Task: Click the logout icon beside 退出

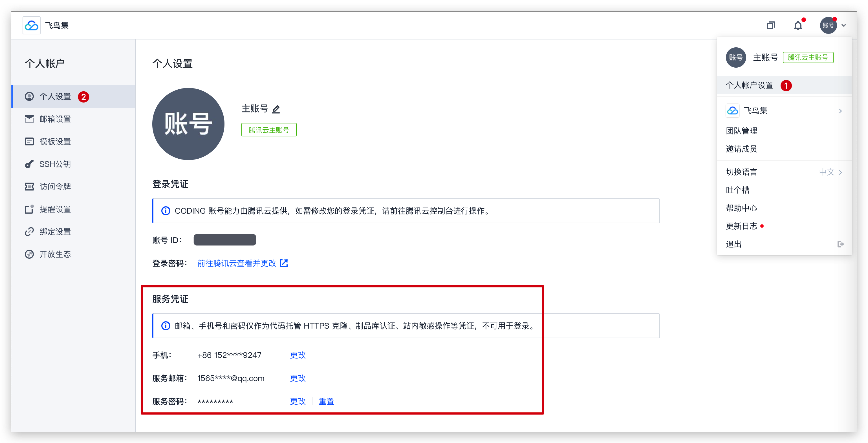Action: [840, 244]
